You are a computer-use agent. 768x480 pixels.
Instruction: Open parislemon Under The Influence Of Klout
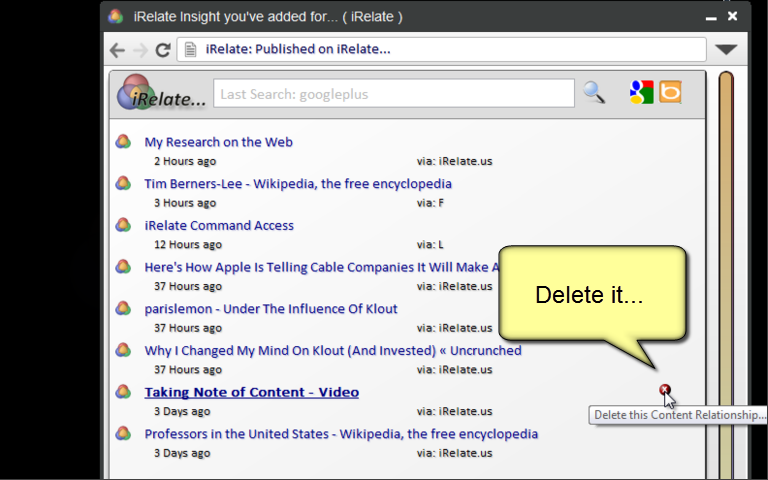271,309
